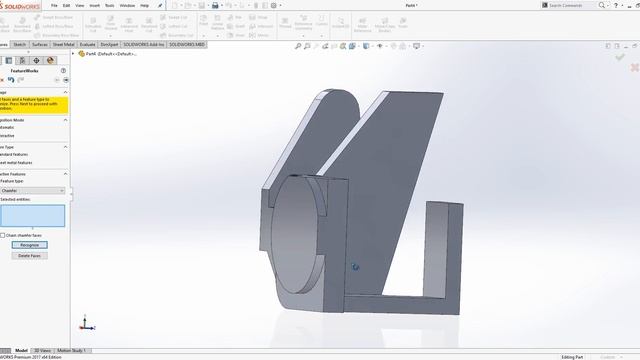Screen dimensions: 640x360
Task: Open the Edit menu
Action: click(x=67, y=6)
